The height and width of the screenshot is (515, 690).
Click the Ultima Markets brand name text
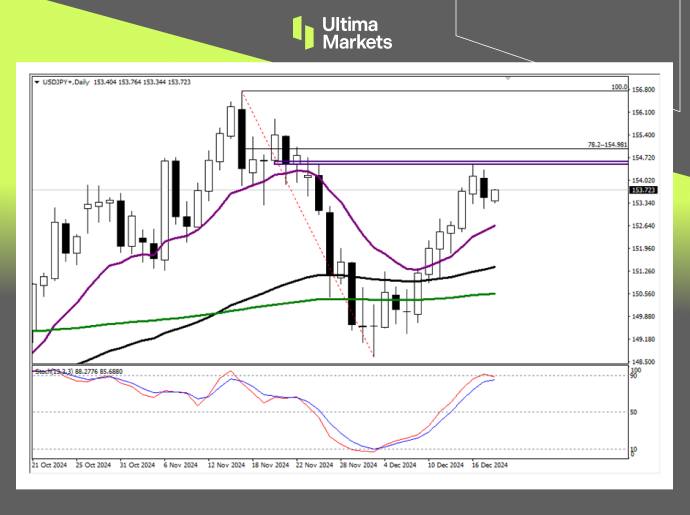[356, 32]
